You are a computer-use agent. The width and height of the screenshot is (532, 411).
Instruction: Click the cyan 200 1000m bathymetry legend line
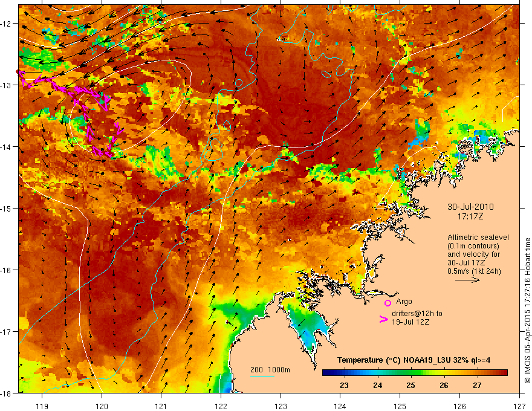(262, 376)
